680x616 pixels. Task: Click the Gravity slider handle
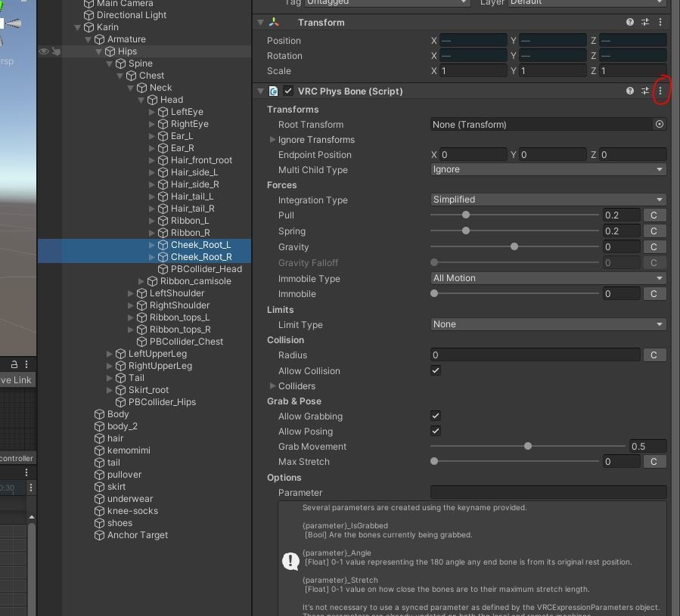(514, 246)
